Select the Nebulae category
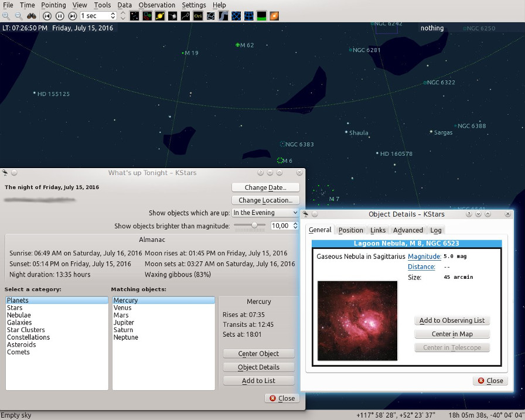 (57, 315)
